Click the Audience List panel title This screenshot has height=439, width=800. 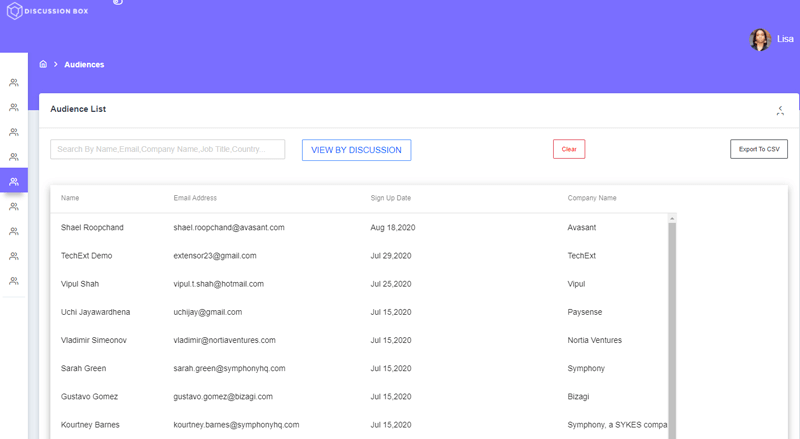[78, 109]
